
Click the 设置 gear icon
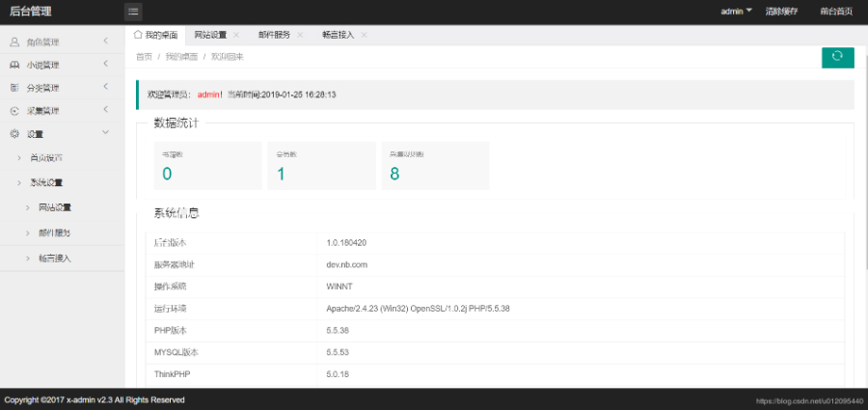coord(14,133)
